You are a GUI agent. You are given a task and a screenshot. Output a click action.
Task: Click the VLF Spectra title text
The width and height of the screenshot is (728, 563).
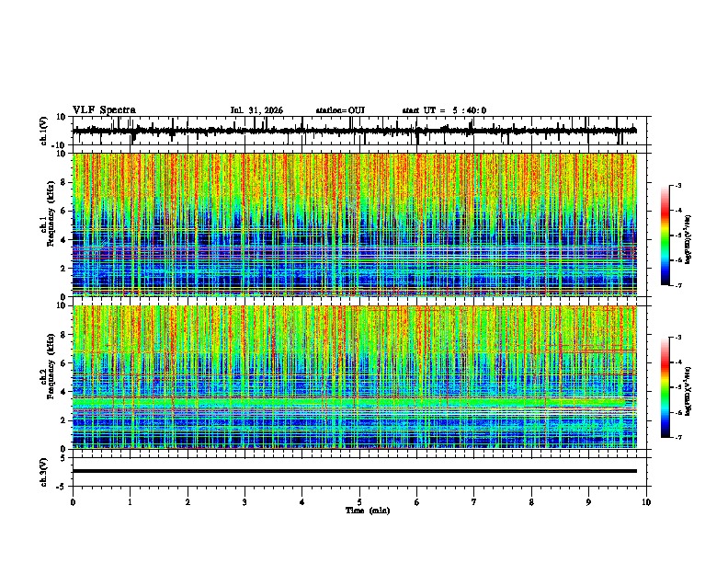point(104,110)
